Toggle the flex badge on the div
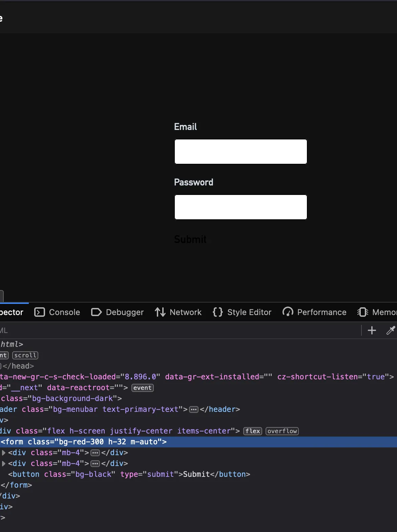The height and width of the screenshot is (532, 397). pos(253,431)
